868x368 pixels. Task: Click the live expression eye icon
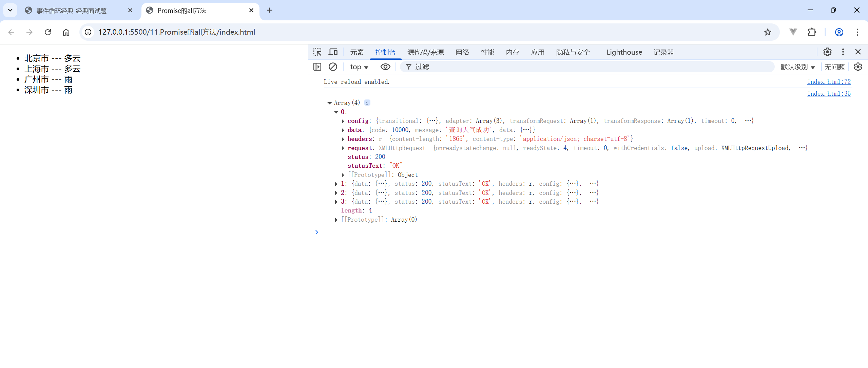385,67
